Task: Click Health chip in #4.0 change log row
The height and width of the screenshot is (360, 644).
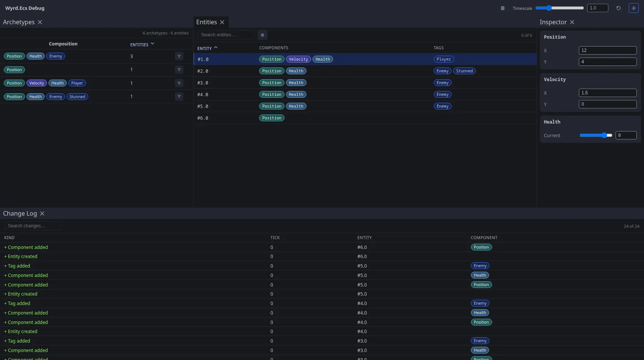Action: (480, 313)
